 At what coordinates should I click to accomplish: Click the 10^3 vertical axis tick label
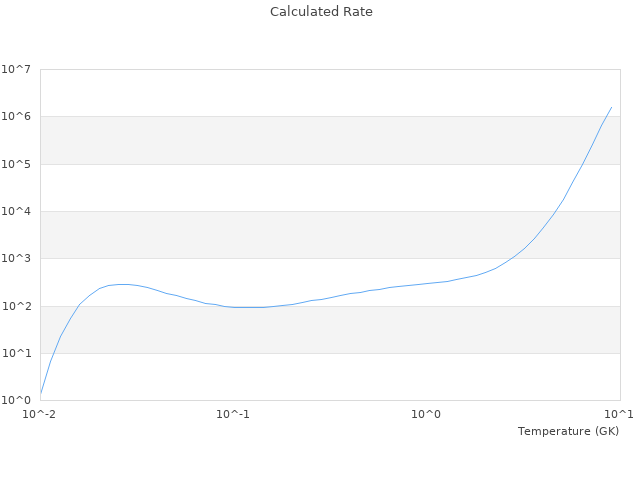[15, 259]
